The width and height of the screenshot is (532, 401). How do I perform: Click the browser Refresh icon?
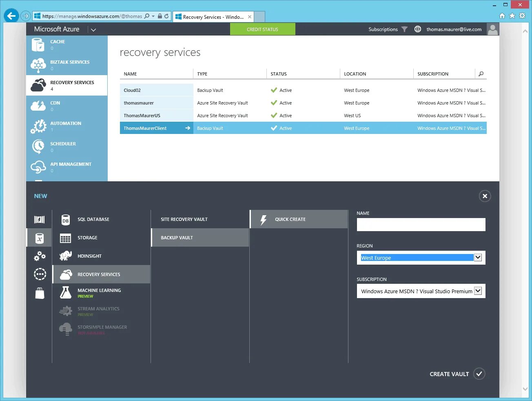coord(166,16)
